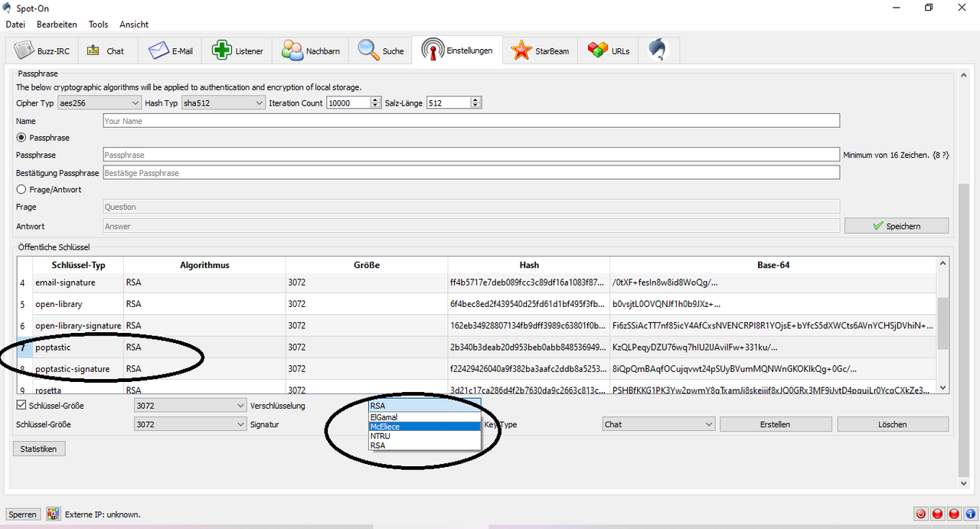Open the Nachbarn people icon tab
980x529 pixels.
[311, 51]
